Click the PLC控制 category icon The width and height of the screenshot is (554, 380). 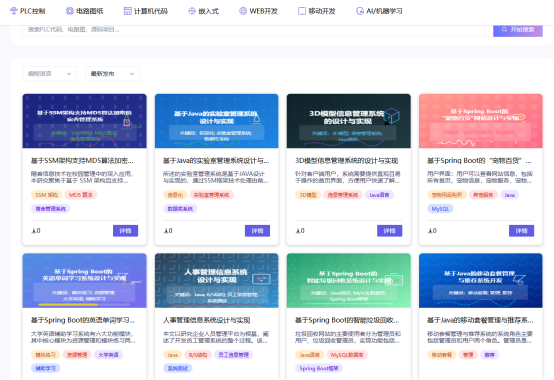[x=13, y=11]
